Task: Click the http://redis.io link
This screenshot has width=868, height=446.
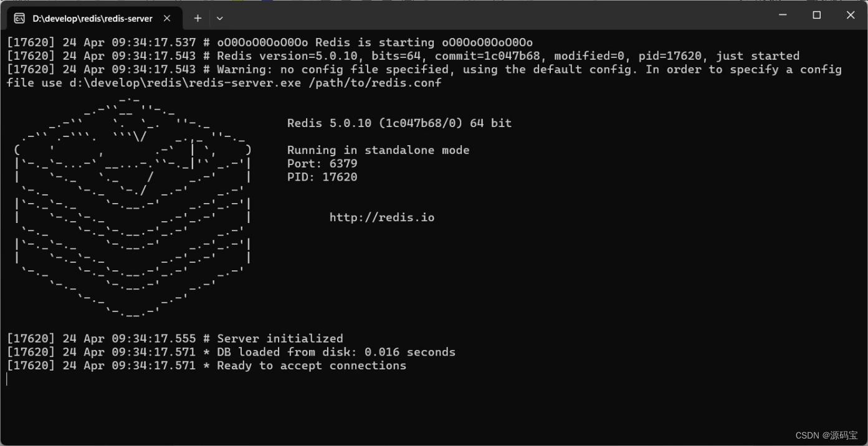Action: pos(381,217)
